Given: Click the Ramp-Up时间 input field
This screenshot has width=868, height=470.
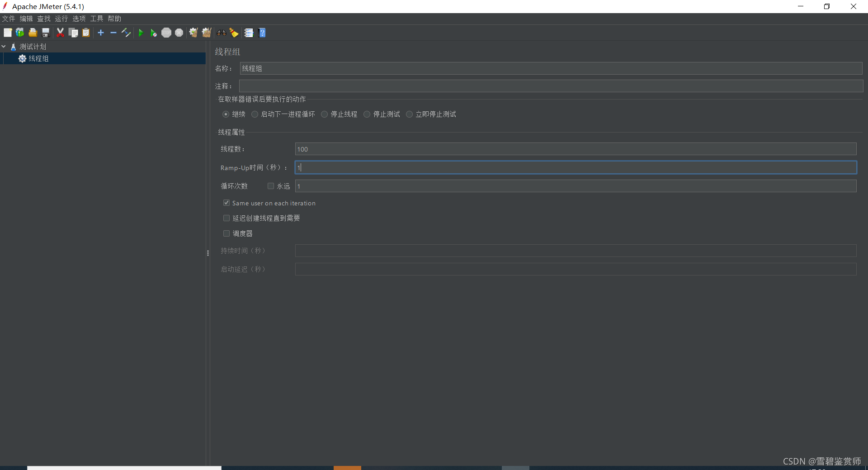Looking at the screenshot, I should (576, 167).
